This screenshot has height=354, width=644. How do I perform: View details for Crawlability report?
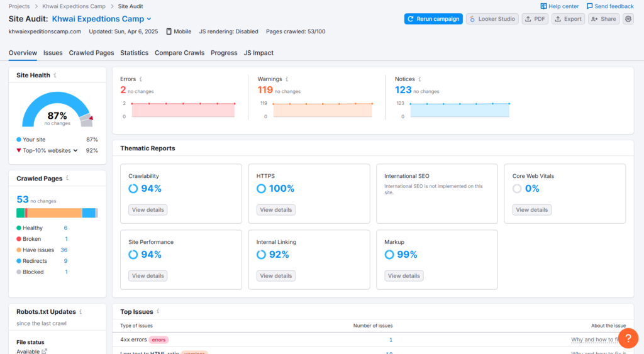pyautogui.click(x=148, y=210)
